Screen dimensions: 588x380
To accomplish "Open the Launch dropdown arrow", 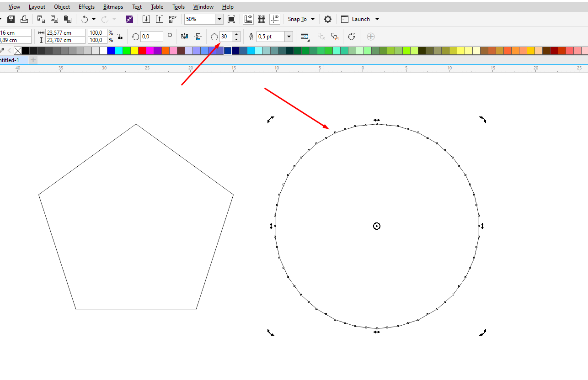I will (377, 19).
